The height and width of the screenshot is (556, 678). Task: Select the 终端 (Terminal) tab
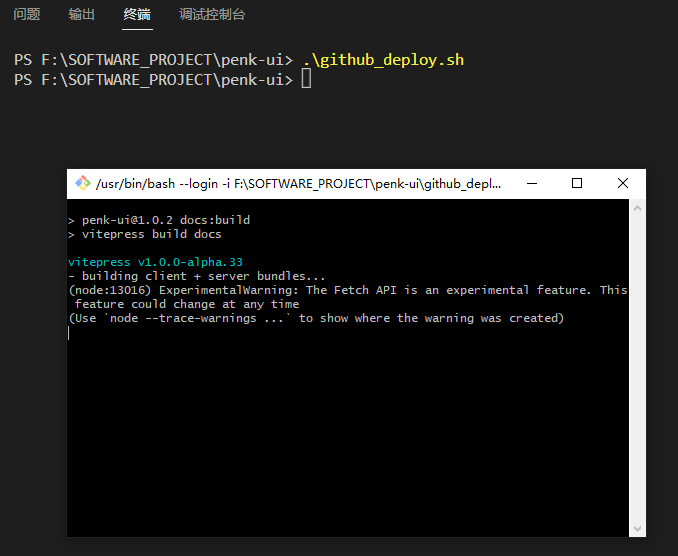137,14
